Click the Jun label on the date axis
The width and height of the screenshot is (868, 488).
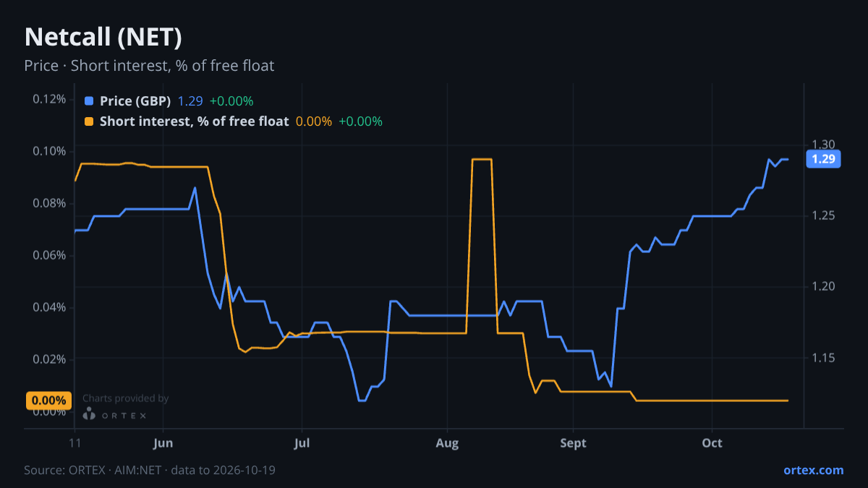163,442
